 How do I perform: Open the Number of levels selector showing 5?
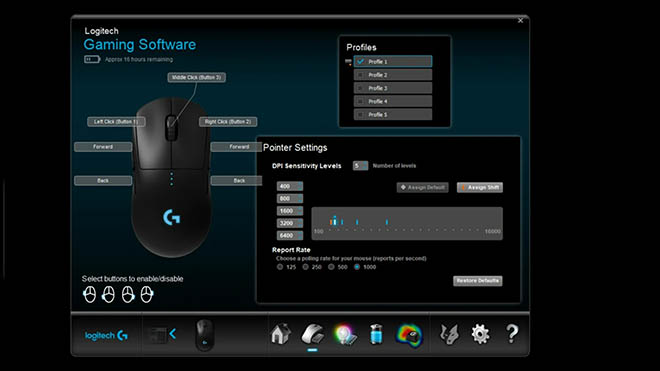pyautogui.click(x=360, y=165)
